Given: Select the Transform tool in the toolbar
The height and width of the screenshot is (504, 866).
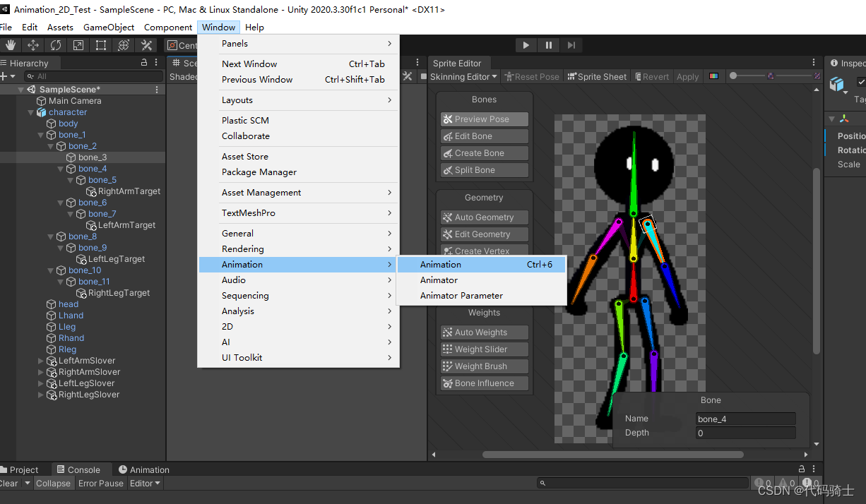Looking at the screenshot, I should [x=124, y=45].
